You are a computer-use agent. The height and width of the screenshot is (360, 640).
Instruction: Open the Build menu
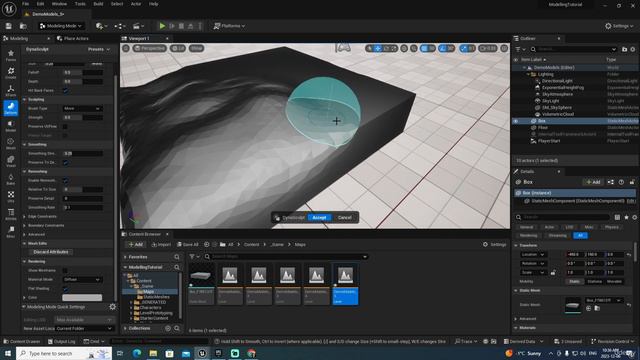pos(98,4)
